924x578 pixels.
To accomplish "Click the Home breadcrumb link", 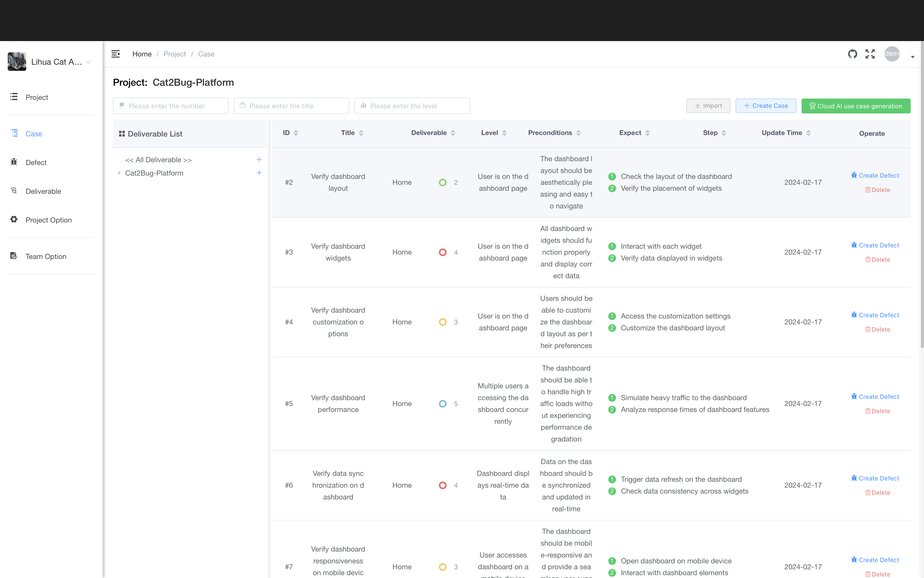I will point(142,54).
